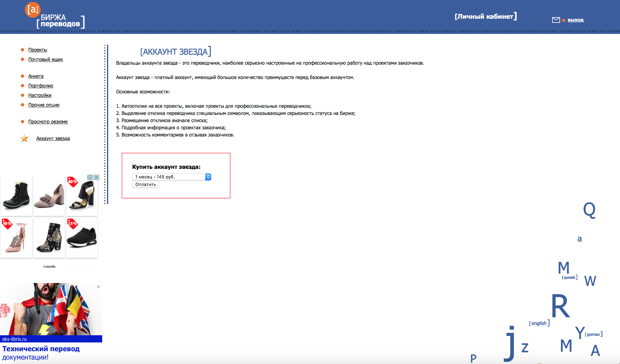The width and height of the screenshot is (620, 364).
Task: Close the eks-libris translation ad
Action: pos(98,287)
